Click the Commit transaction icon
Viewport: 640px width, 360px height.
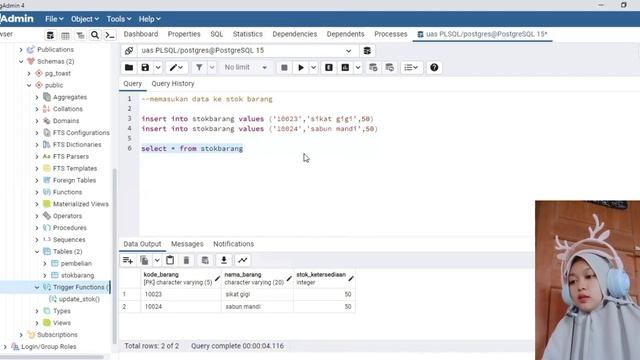[373, 67]
